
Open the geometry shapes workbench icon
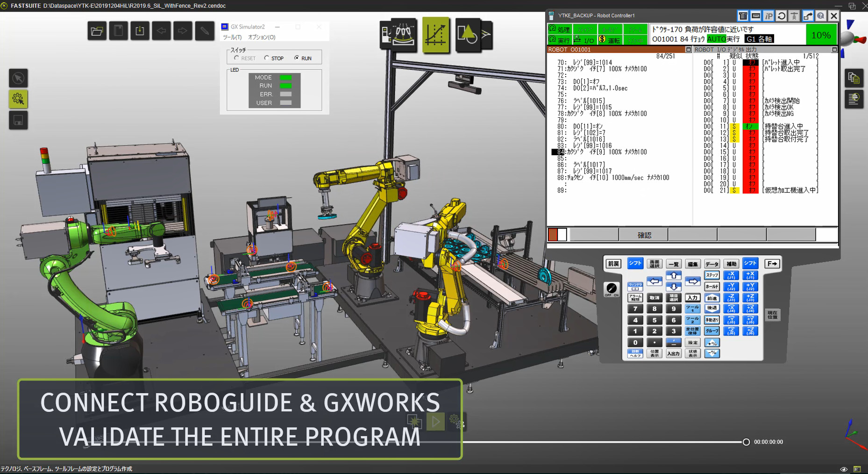[467, 35]
